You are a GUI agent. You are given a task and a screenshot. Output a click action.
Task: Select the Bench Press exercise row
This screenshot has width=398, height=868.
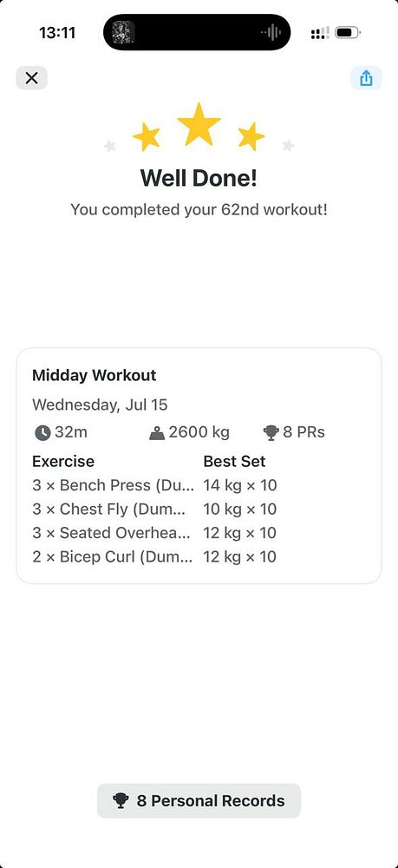(154, 485)
